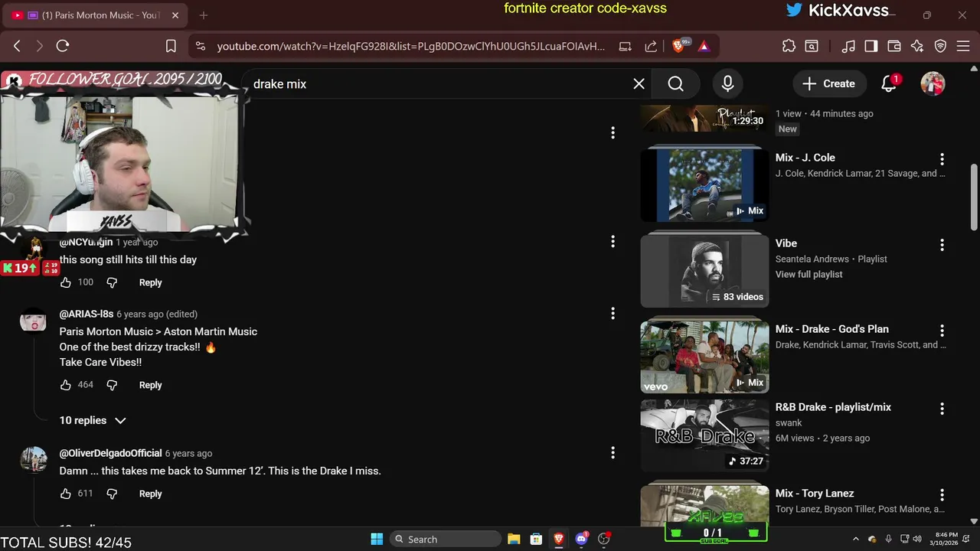The height and width of the screenshot is (551, 980).
Task: Open site settings icon beside the URL
Action: [x=201, y=46]
